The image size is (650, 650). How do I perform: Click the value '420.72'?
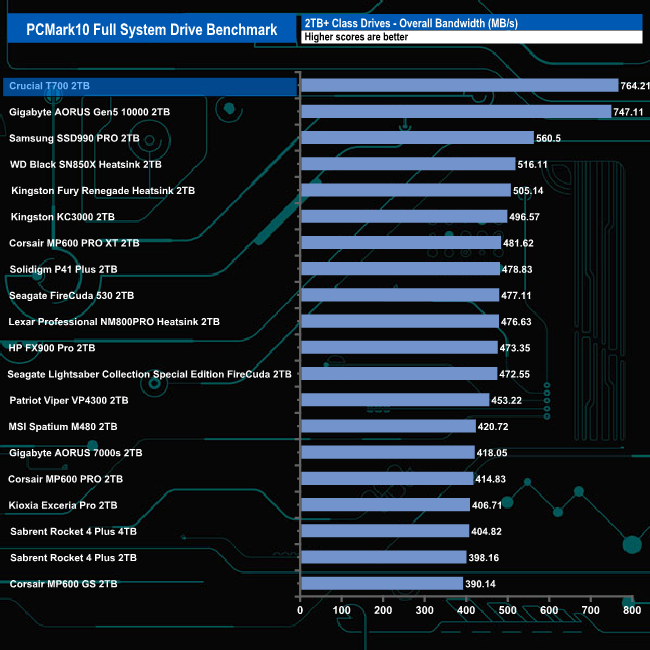pyautogui.click(x=493, y=427)
